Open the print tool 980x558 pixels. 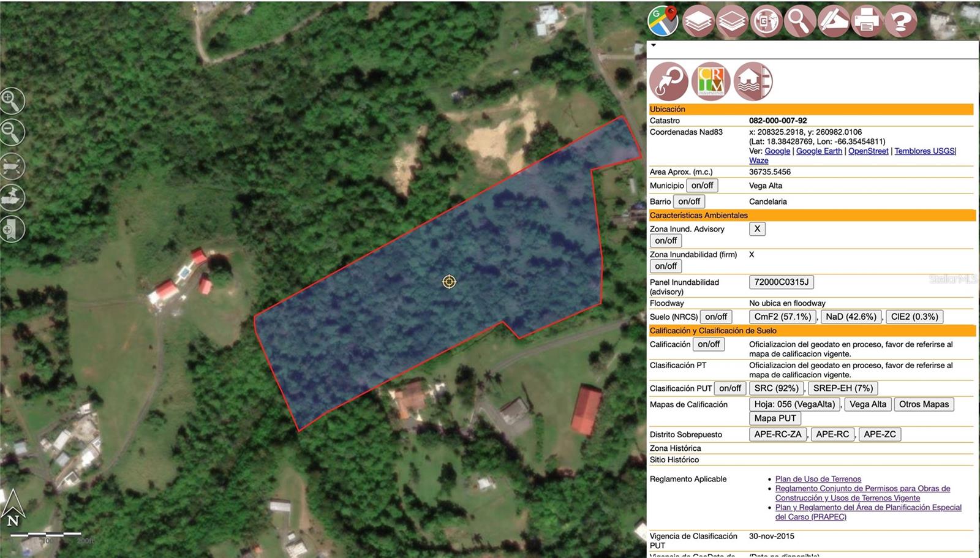[867, 21]
